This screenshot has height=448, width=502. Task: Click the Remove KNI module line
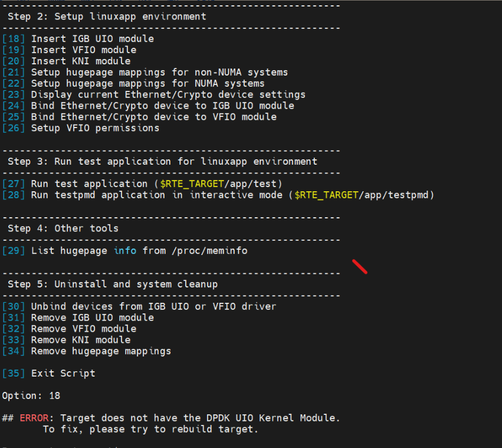click(x=80, y=340)
